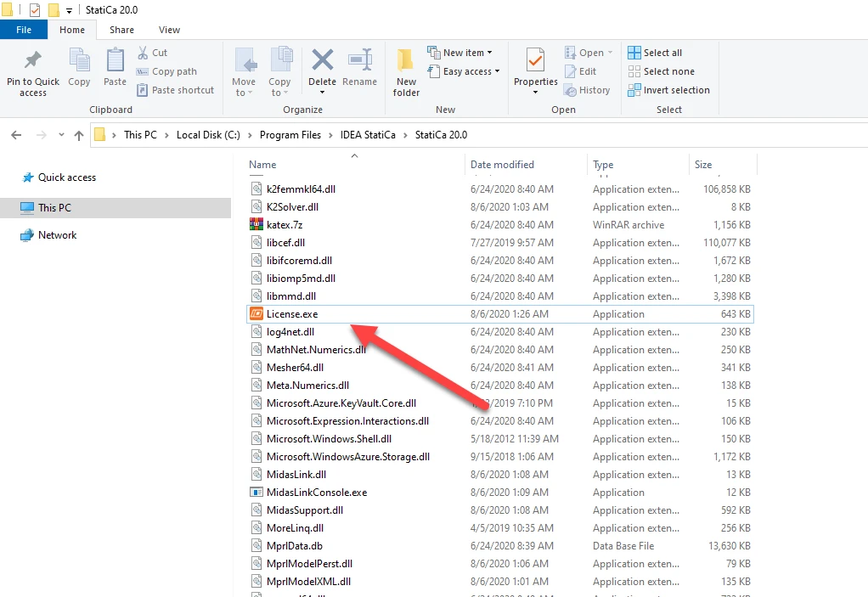Click the Pin to Quick access icon
Viewport: 868px width, 597px height.
point(32,59)
